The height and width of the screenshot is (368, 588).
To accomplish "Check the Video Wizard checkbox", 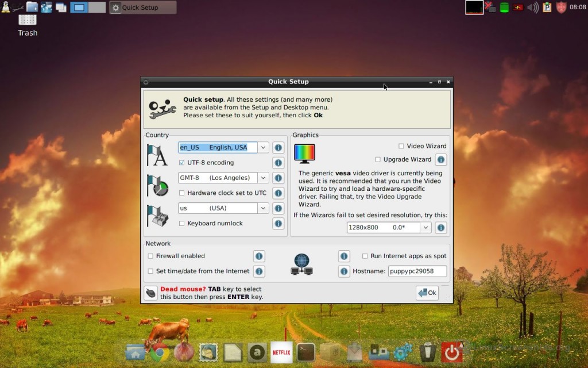I will [401, 146].
